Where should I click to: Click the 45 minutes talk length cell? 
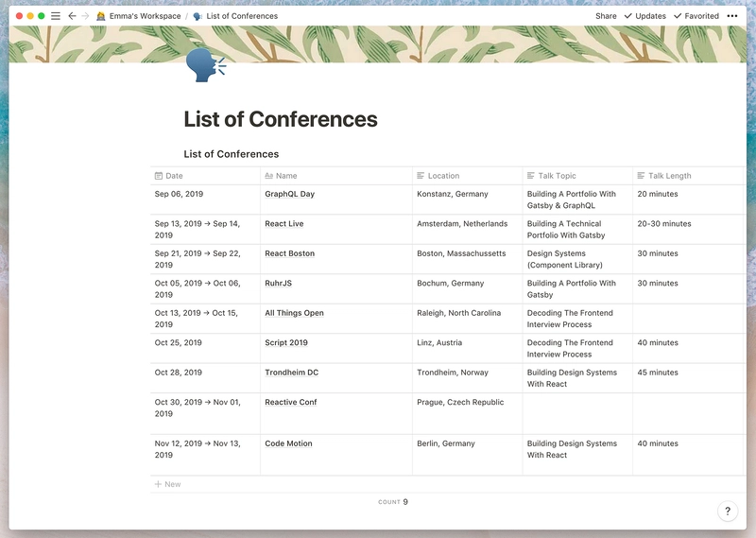pos(690,378)
